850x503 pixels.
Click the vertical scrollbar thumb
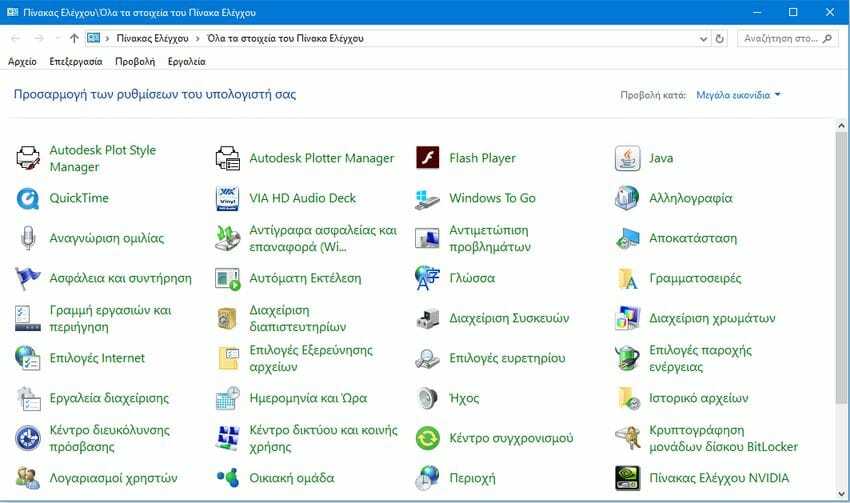point(841,268)
